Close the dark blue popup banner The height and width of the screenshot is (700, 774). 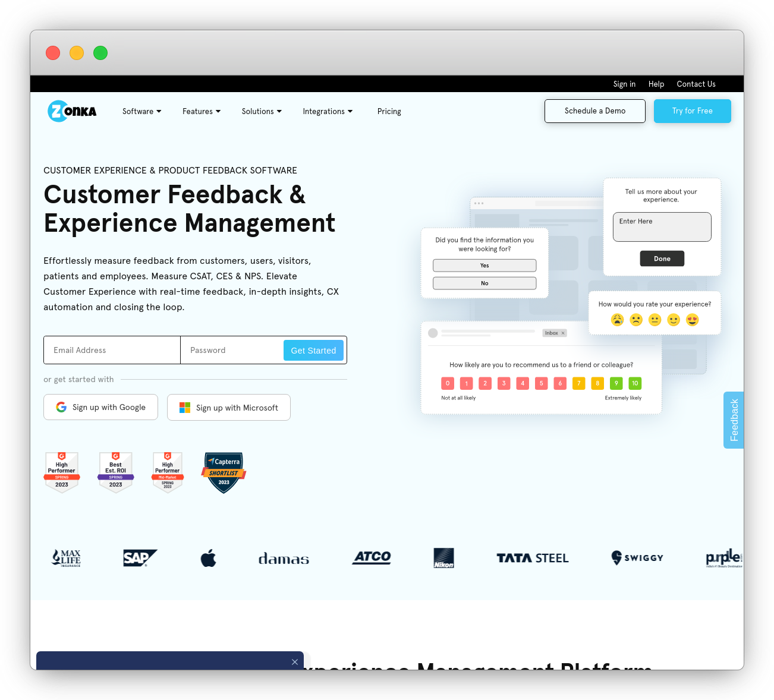[x=295, y=662]
